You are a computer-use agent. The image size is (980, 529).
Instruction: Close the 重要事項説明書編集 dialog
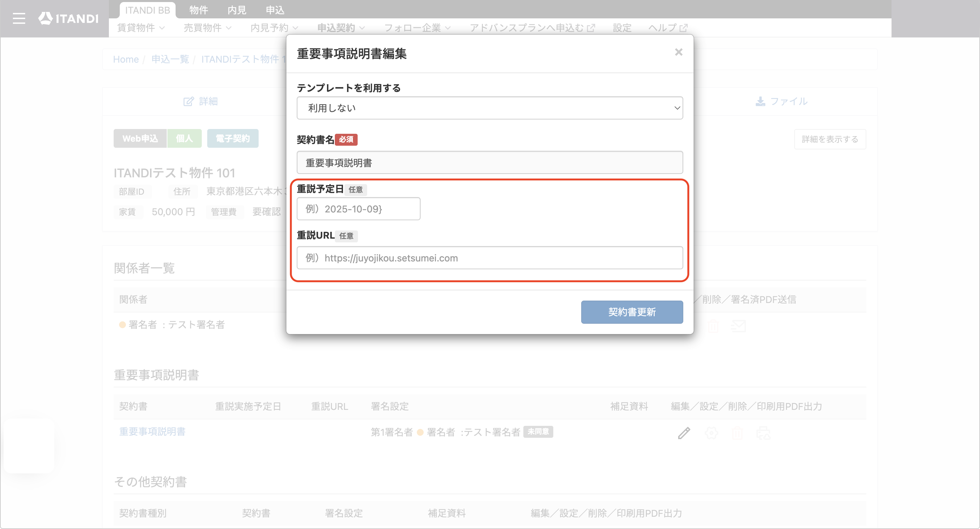point(678,52)
